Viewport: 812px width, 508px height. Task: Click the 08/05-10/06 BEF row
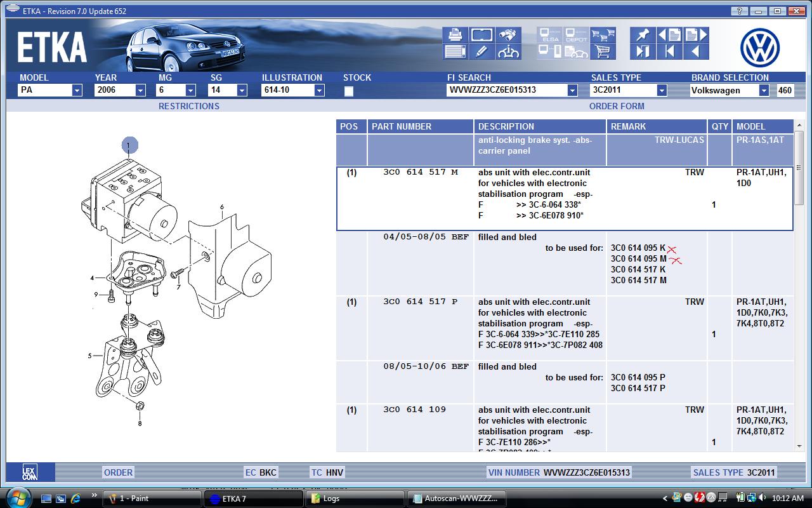565,382
